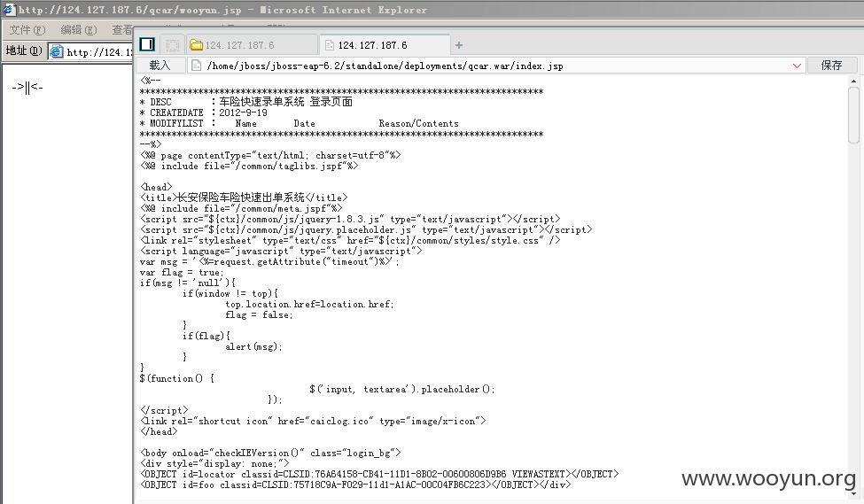Screen dimensions: 864x504
Task: Click the 'OBJECT id=foo' code line
Action: [355, 485]
